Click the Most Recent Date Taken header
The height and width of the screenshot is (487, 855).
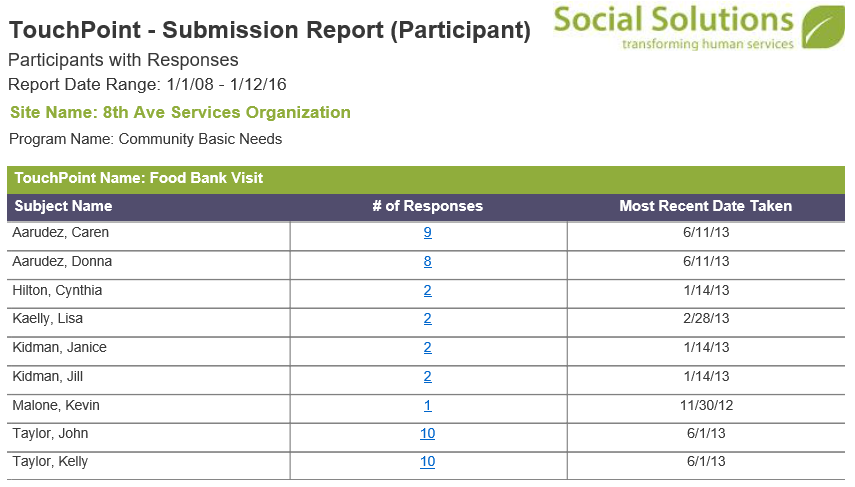(706, 206)
